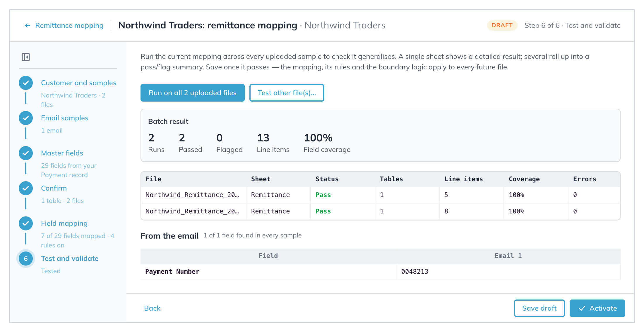Activate the mapping
Screen dimensions: 644x332
(597, 308)
